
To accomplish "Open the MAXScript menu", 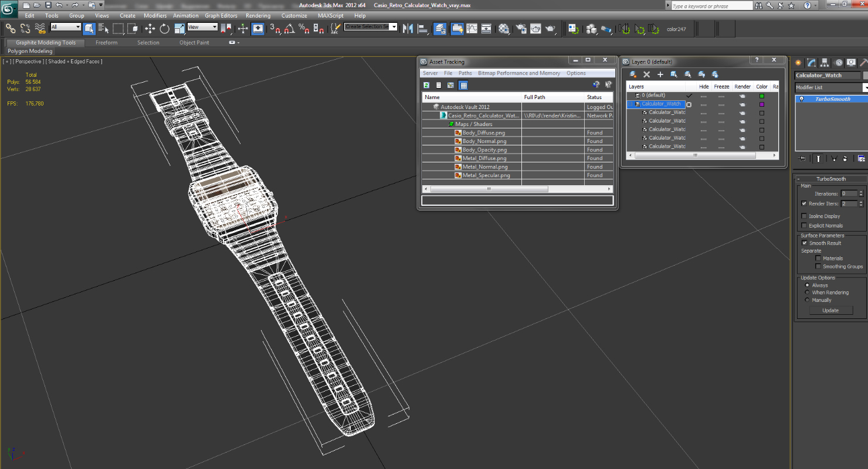I will click(331, 16).
